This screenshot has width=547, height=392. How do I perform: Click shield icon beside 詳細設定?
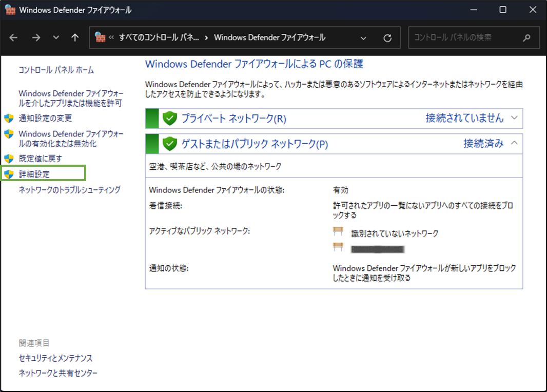coord(9,174)
